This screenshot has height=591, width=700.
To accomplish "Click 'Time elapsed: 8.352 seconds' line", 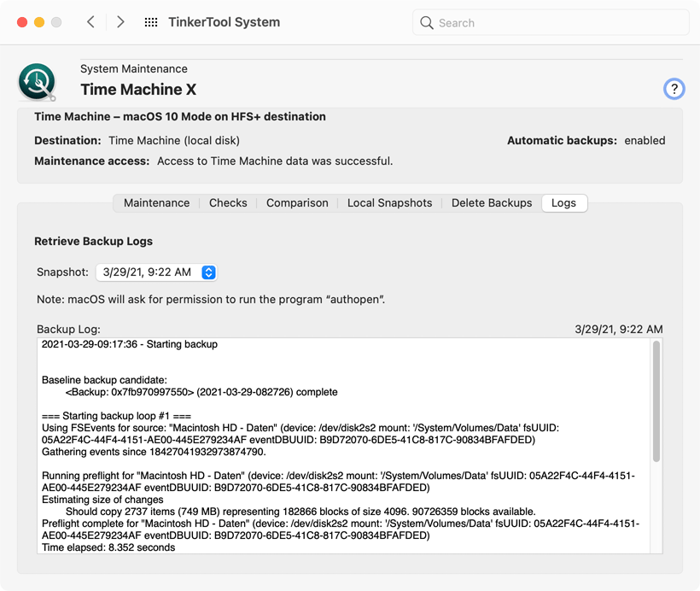I will pyautogui.click(x=108, y=547).
